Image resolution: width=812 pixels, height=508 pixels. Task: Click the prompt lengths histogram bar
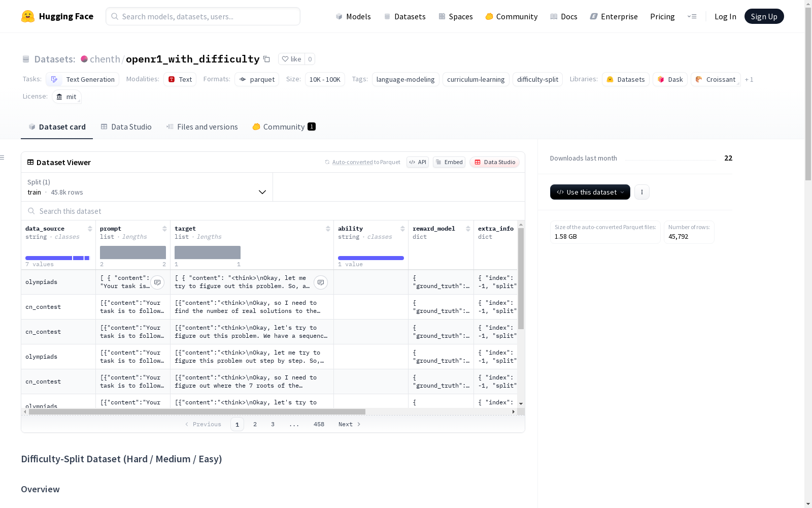133,252
